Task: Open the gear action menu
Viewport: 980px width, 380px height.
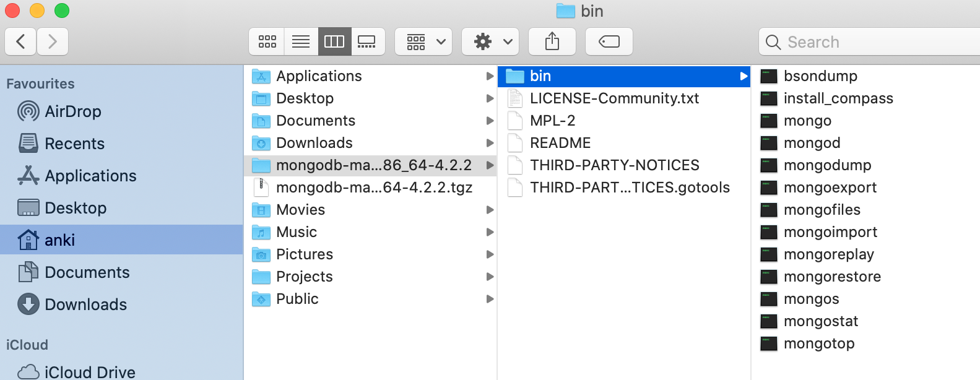Action: click(x=490, y=41)
